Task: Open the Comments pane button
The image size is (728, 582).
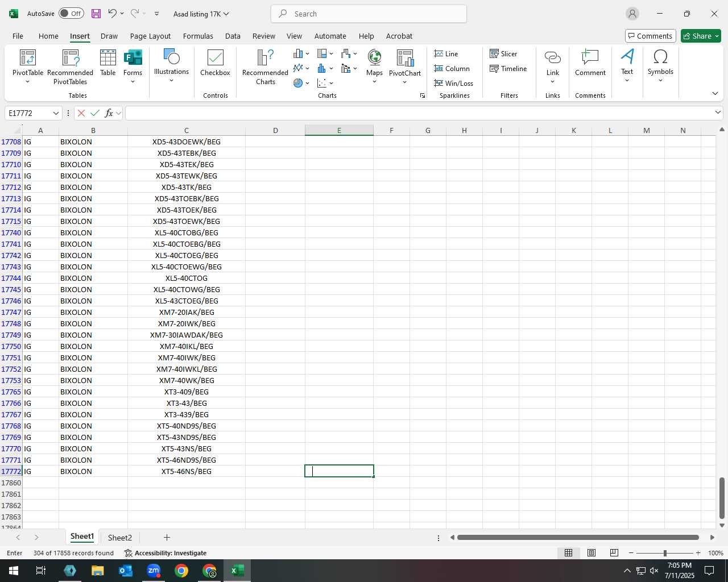Action: pyautogui.click(x=650, y=36)
